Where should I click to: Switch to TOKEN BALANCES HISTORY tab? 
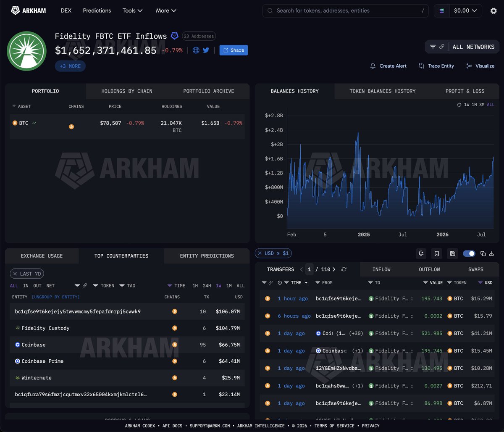383,91
